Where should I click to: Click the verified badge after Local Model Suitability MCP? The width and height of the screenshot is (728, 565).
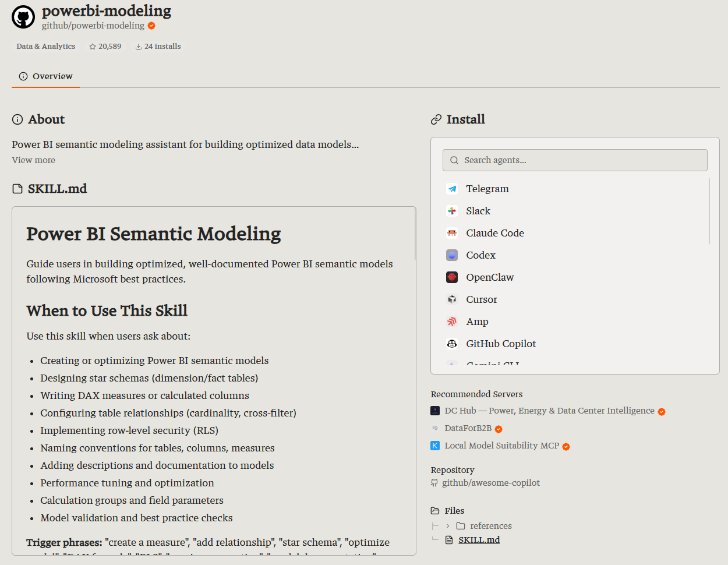566,447
